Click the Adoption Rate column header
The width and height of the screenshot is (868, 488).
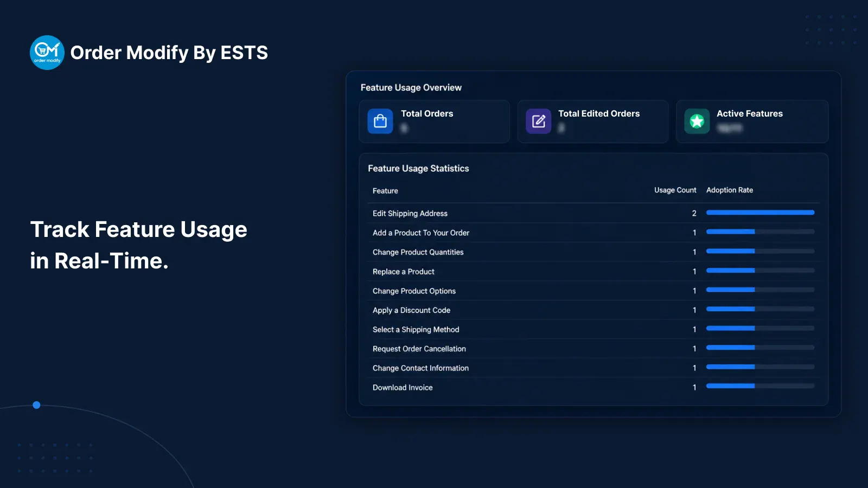tap(730, 190)
